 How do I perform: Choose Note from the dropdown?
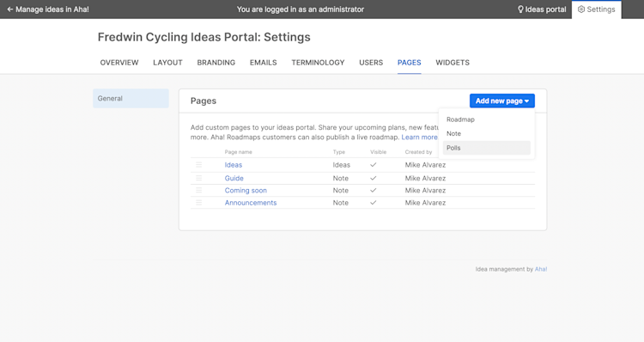tap(487, 133)
